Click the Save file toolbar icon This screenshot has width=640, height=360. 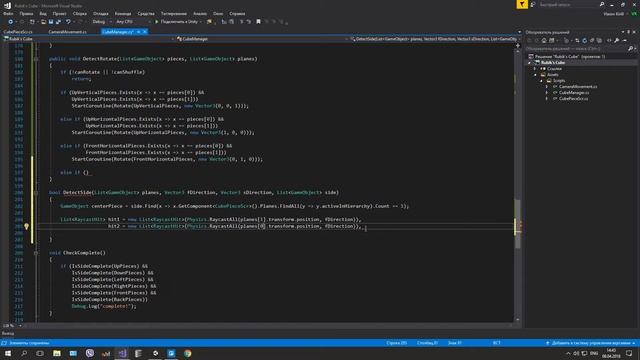(x=51, y=22)
